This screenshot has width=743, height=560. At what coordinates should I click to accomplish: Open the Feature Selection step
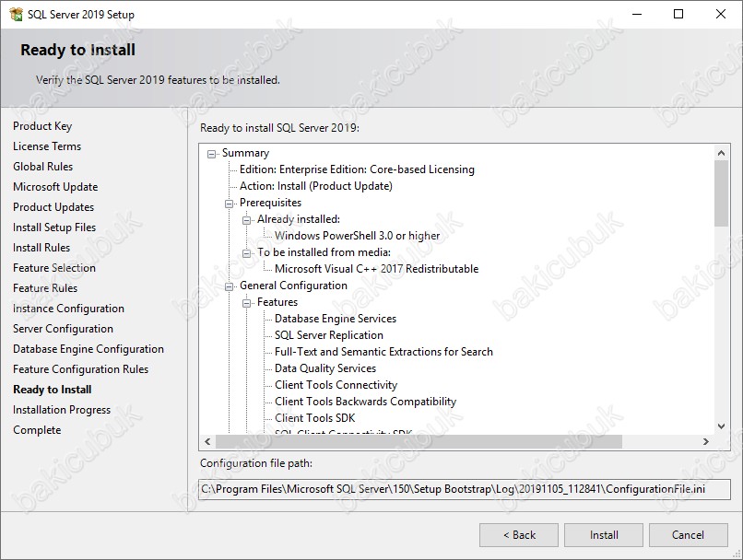click(54, 268)
